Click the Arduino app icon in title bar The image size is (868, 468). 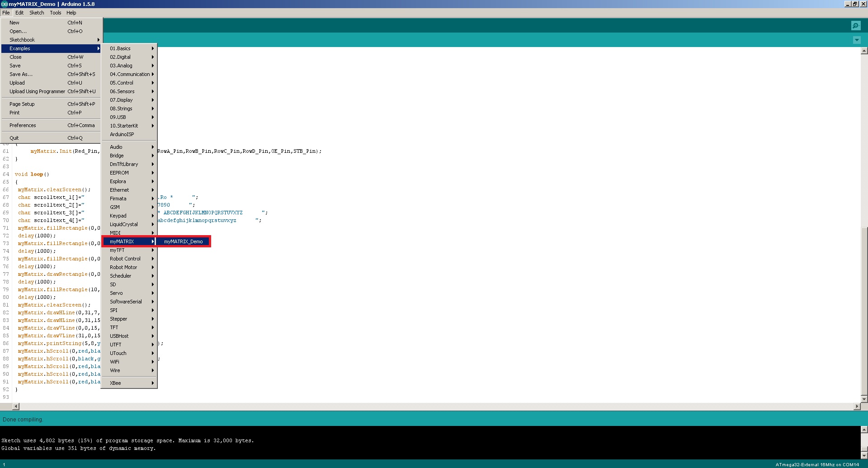tap(4, 4)
